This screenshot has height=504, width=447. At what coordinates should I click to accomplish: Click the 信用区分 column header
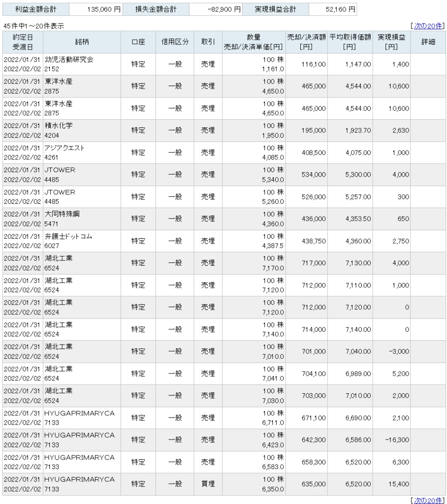point(175,42)
